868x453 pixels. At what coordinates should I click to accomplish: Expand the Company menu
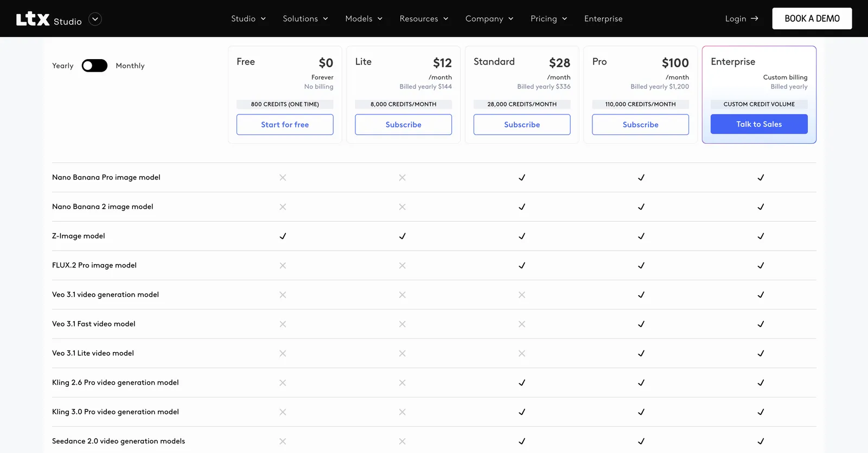(x=489, y=18)
